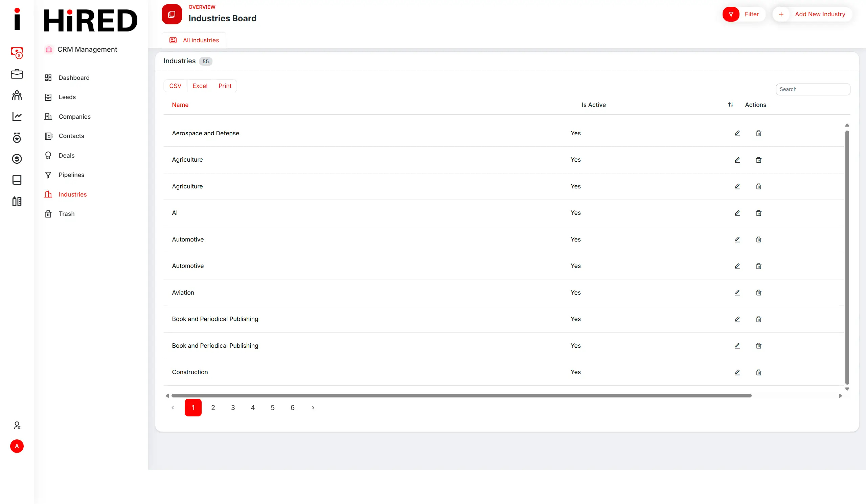Viewport: 866px width, 504px height.
Task: Click the small red i logo
Action: (x=17, y=19)
